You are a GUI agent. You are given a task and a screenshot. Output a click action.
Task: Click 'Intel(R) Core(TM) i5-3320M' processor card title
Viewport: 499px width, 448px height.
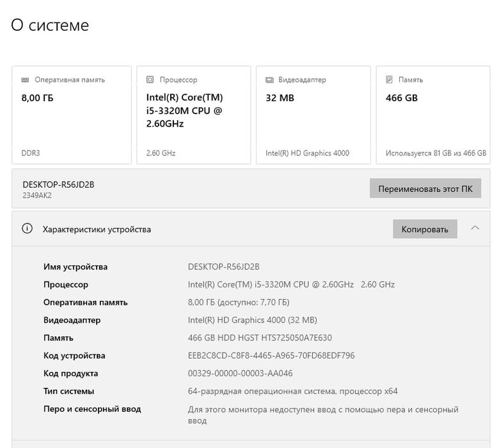tap(185, 111)
